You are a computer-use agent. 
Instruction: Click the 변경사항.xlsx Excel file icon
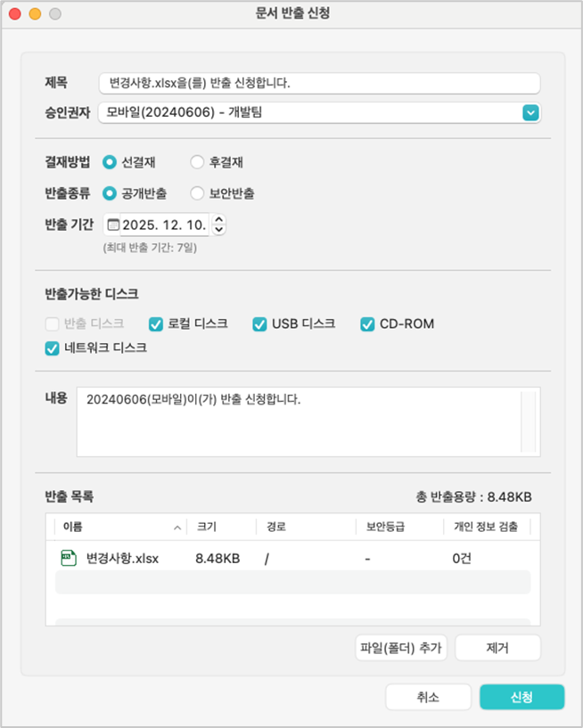click(67, 559)
